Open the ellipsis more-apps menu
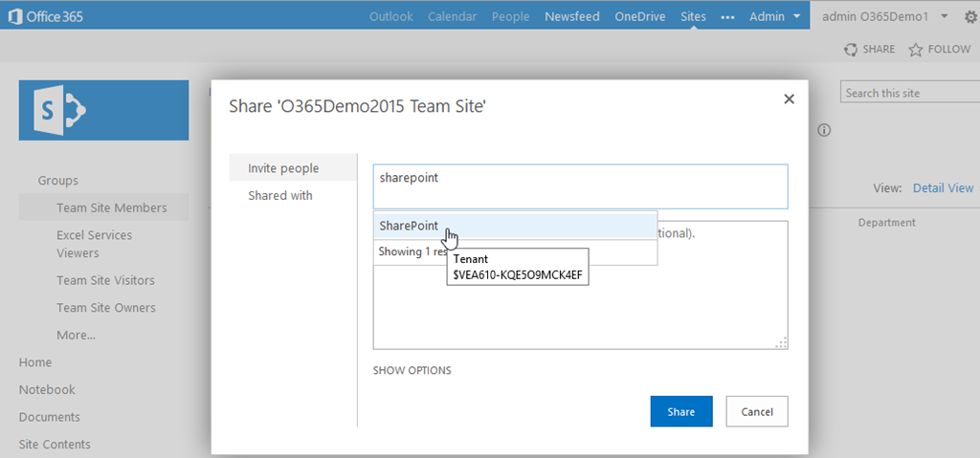 tap(727, 16)
